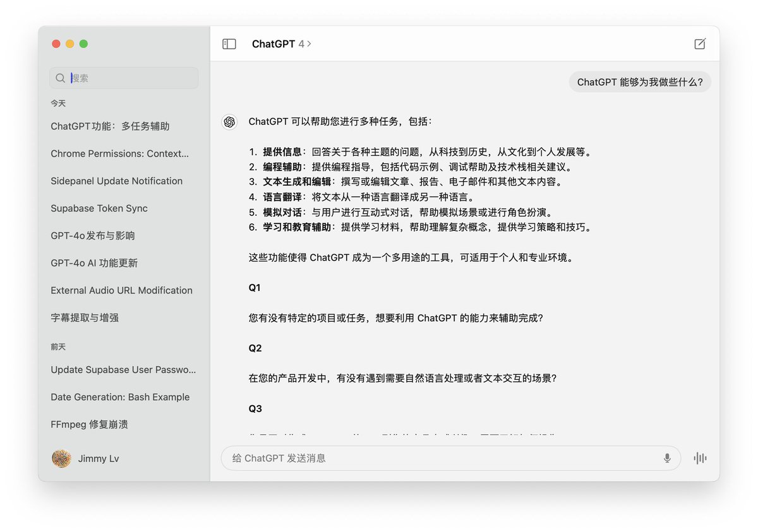Start a new chat with compose icon
The width and height of the screenshot is (758, 532).
700,44
